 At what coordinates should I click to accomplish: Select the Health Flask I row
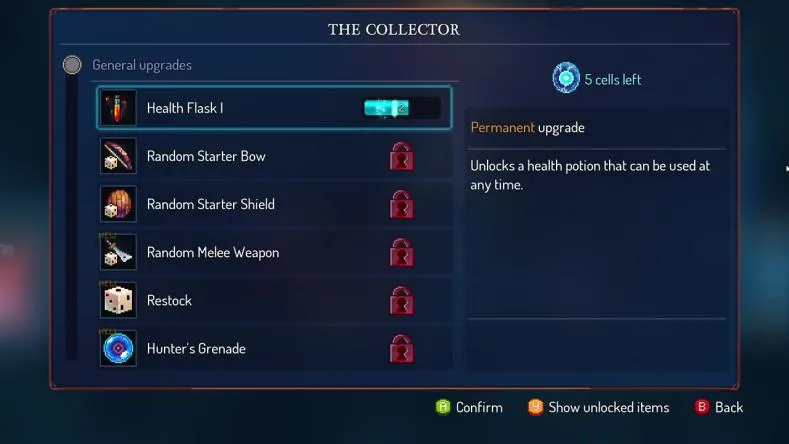pyautogui.click(x=274, y=108)
